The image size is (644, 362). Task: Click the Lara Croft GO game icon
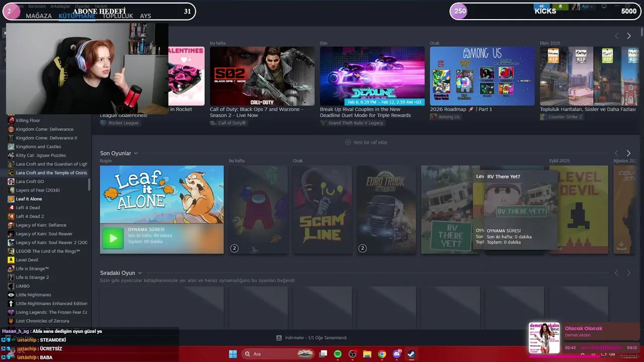(11, 182)
